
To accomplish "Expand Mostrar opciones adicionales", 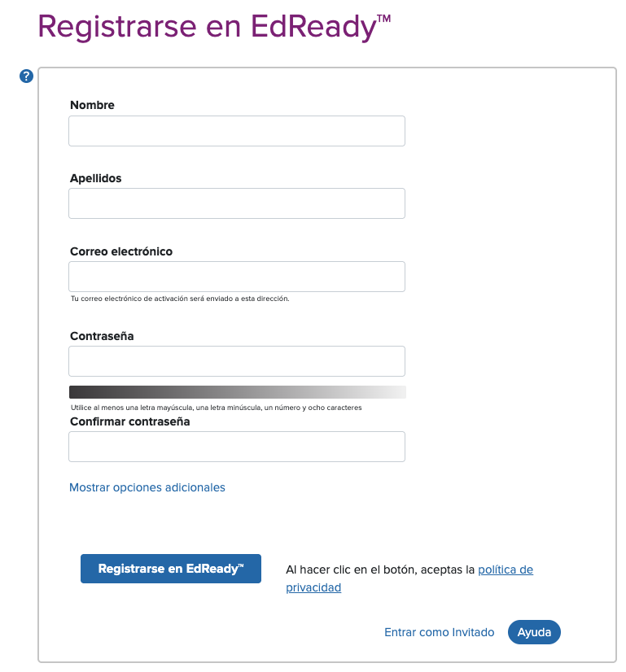I will pyautogui.click(x=147, y=487).
